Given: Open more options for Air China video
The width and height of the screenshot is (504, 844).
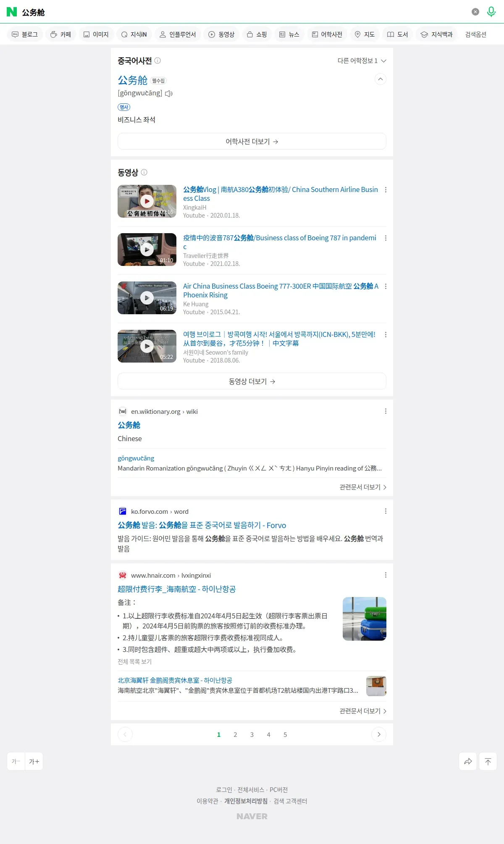Looking at the screenshot, I should click(x=386, y=287).
